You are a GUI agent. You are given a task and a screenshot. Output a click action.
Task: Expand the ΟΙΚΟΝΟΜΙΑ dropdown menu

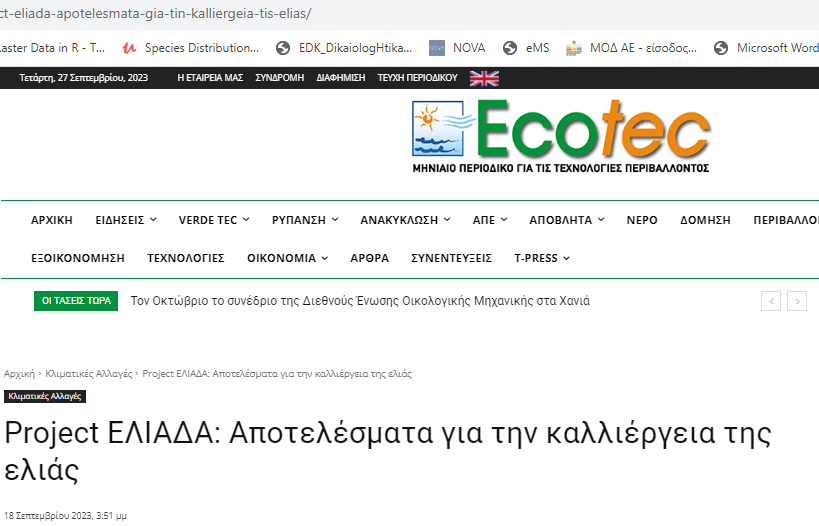tap(287, 258)
